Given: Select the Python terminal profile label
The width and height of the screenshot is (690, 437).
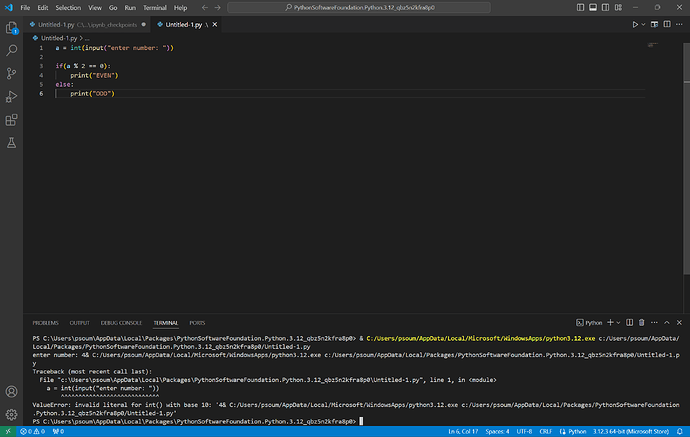Looking at the screenshot, I should (x=589, y=323).
